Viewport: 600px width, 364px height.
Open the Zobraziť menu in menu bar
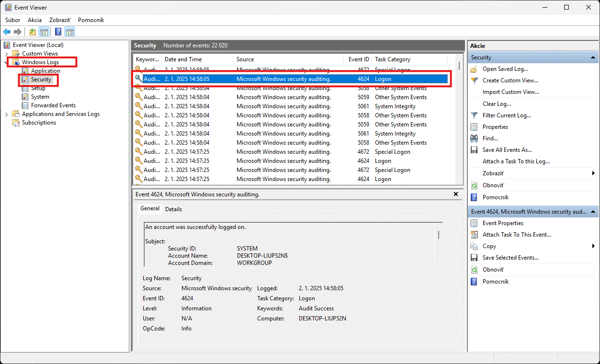(x=60, y=20)
